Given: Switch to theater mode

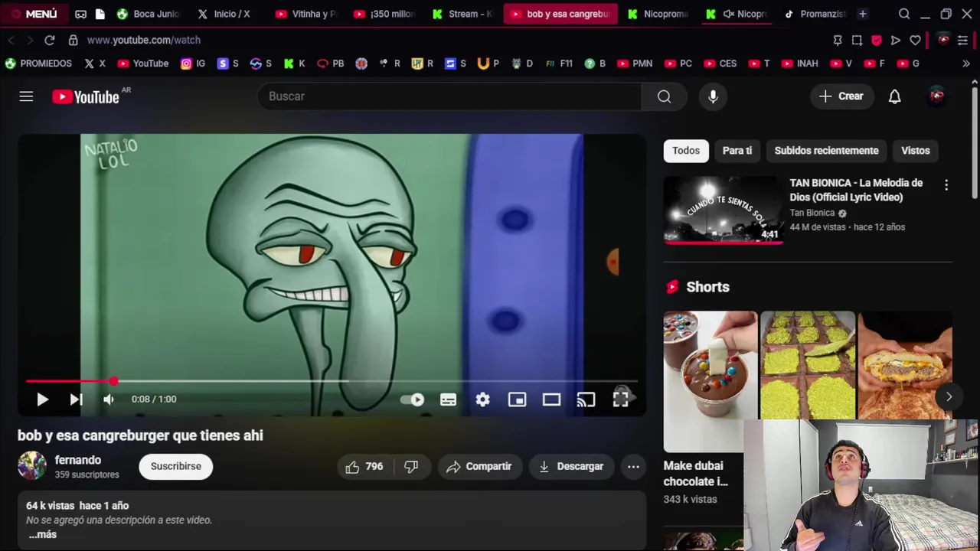Looking at the screenshot, I should tap(551, 399).
